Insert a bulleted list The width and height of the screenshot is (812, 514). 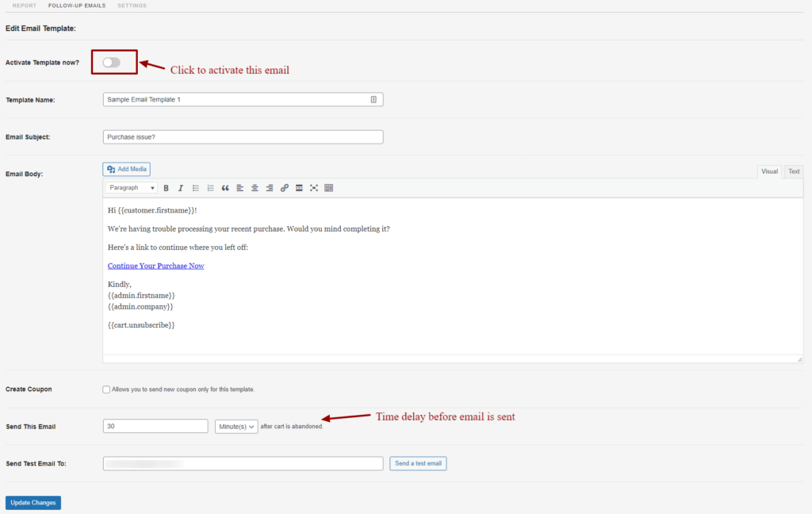(x=196, y=188)
